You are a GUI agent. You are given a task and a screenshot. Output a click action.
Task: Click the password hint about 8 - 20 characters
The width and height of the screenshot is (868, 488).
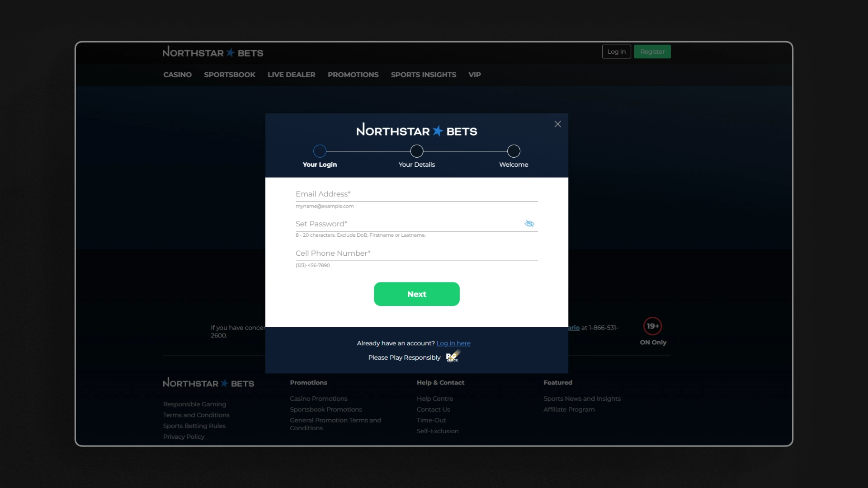[x=361, y=235]
